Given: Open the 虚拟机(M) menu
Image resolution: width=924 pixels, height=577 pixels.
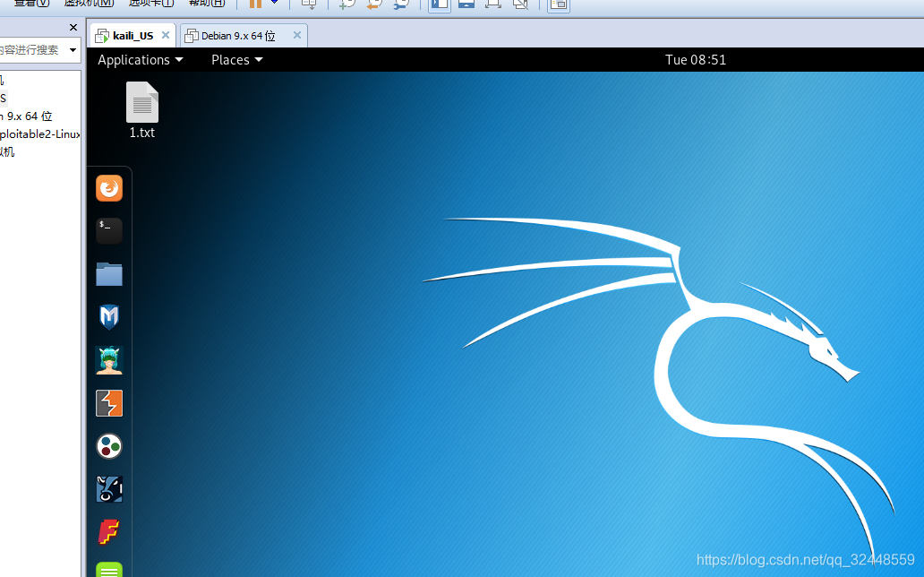Looking at the screenshot, I should tap(89, 3).
